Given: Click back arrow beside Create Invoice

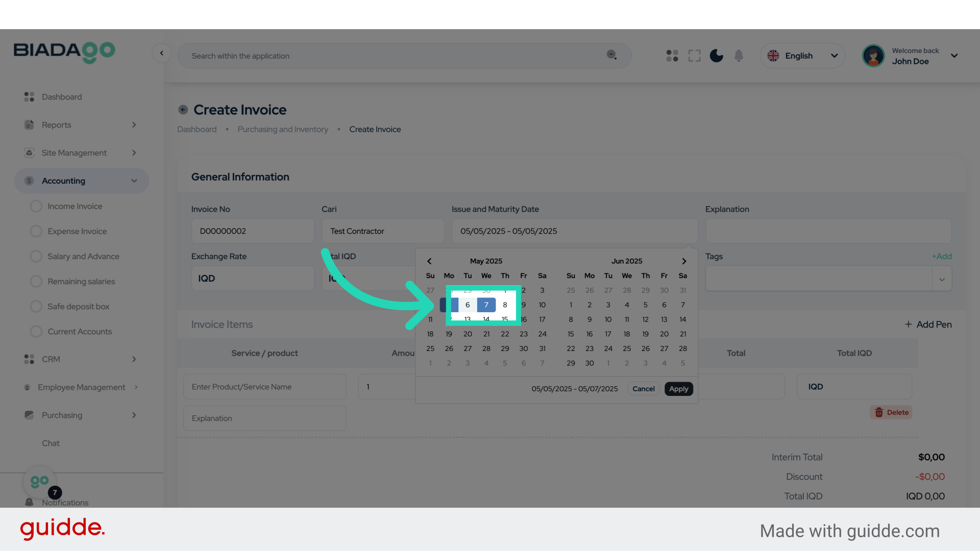Looking at the screenshot, I should click(x=183, y=110).
